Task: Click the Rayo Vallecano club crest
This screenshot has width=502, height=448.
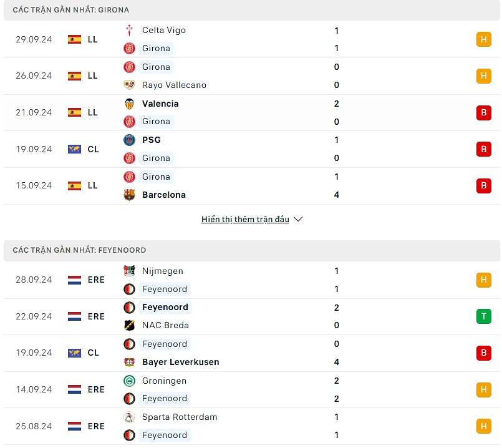Action: pos(130,85)
